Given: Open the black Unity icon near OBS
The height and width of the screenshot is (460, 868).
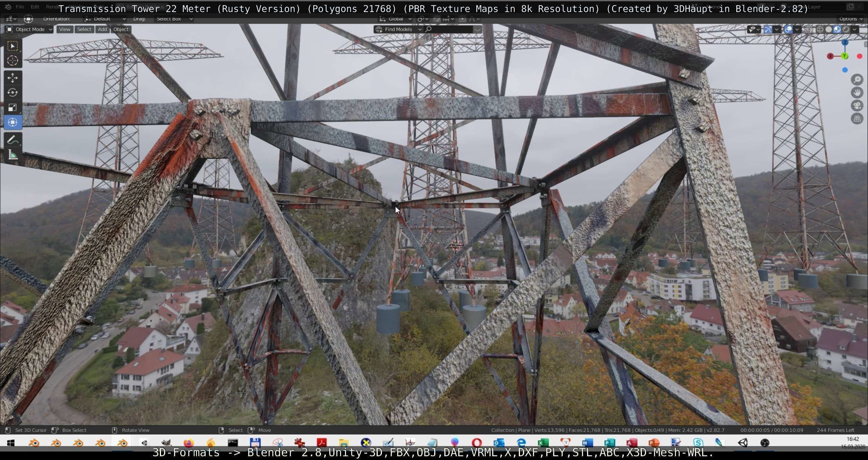Looking at the screenshot, I should [x=743, y=443].
